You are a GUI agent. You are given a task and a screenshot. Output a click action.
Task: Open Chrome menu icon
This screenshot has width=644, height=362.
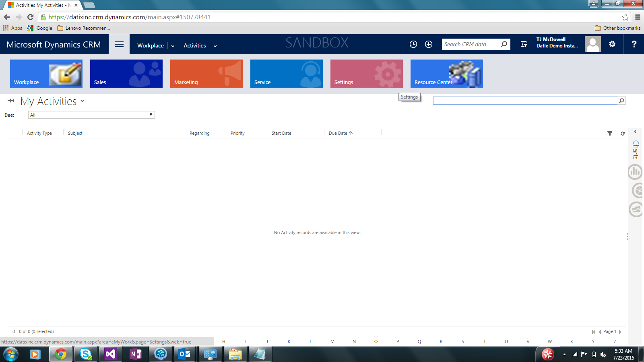coord(638,17)
